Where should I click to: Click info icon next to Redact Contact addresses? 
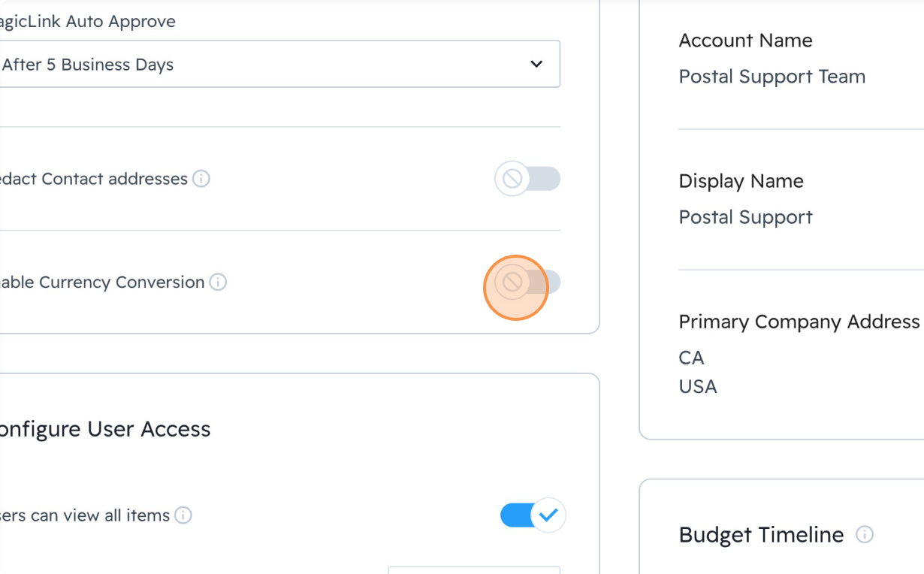[201, 179]
